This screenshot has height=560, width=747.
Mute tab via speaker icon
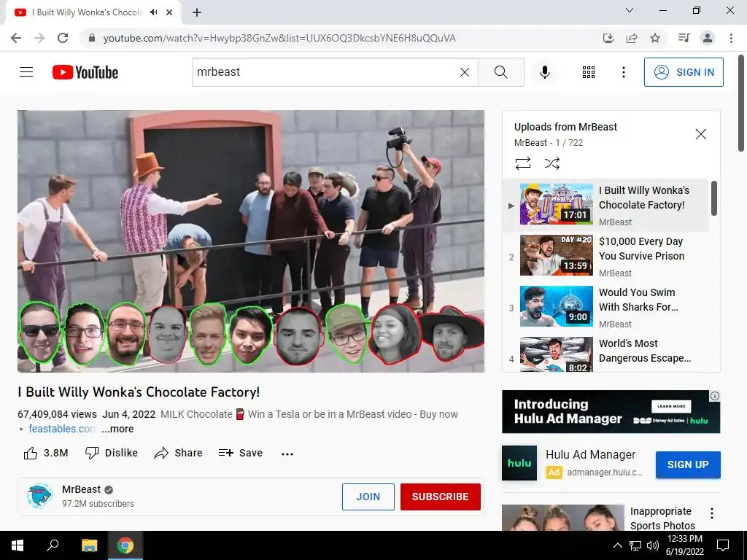(153, 12)
